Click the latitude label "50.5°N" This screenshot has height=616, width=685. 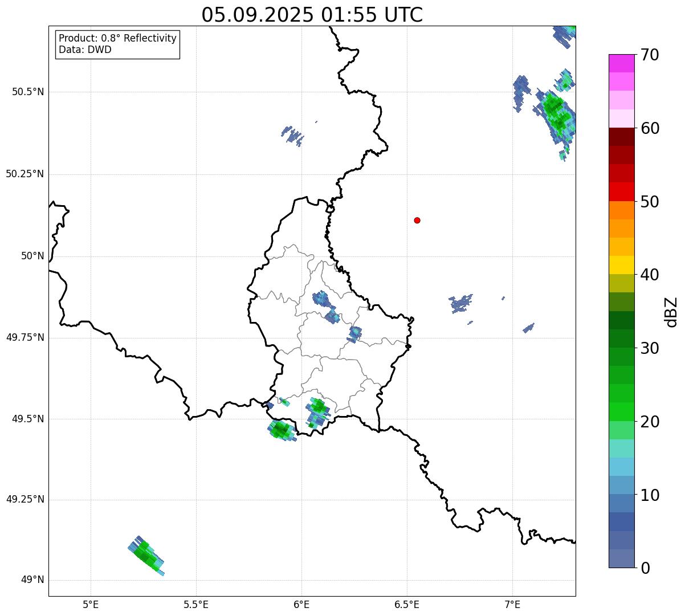[27, 92]
